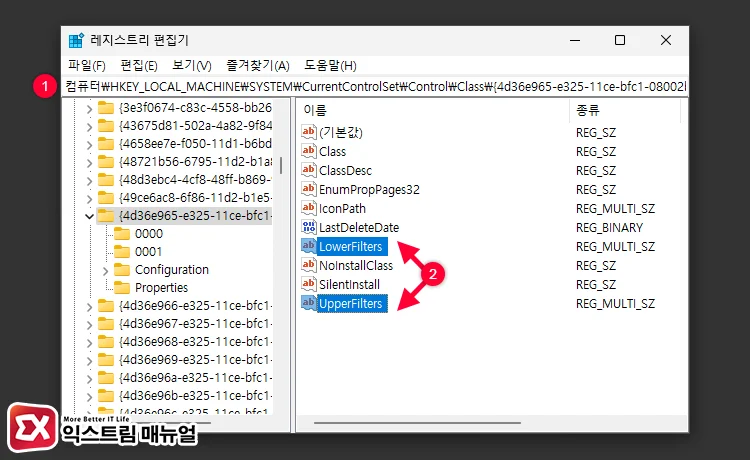The image size is (750, 460).
Task: Expand the {4d36e968-e325-11ce-bfc1 key
Action: 89,343
